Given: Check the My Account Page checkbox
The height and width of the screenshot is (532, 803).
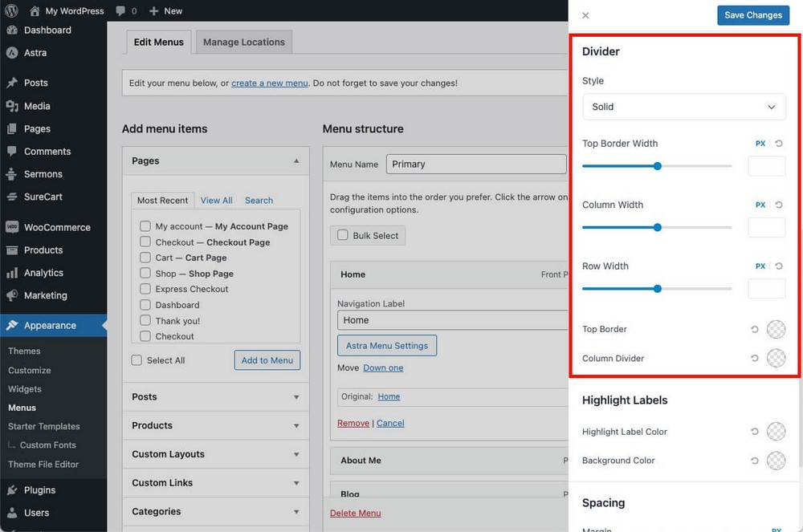Looking at the screenshot, I should tap(145, 225).
